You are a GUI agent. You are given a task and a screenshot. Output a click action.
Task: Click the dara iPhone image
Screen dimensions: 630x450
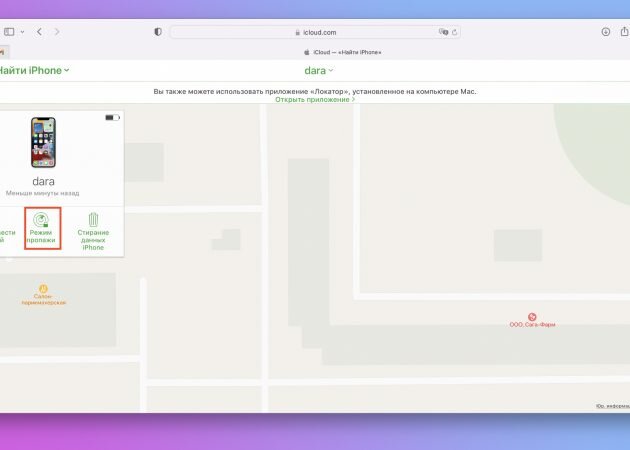tap(43, 142)
